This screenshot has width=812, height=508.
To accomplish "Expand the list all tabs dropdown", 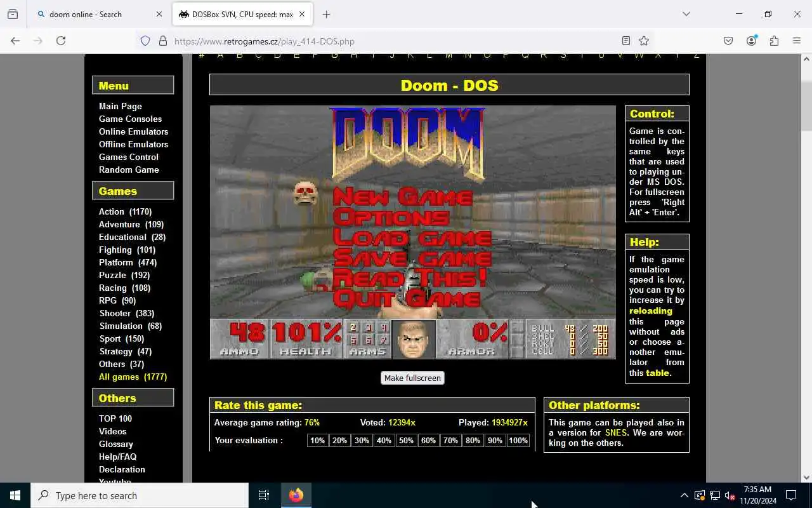I will (686, 14).
